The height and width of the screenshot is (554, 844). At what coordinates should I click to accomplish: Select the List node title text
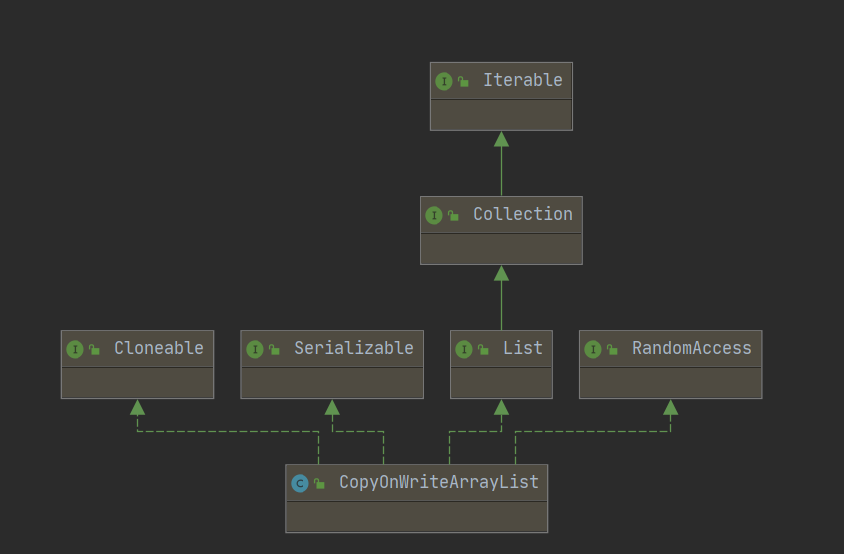[x=522, y=348]
